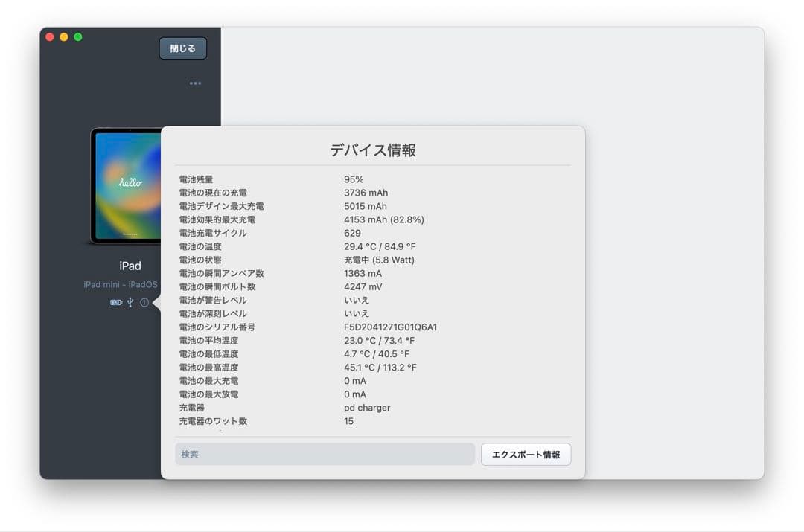Screen dimensions: 804x532
Task: Click the iPad device thumbnail image
Action: 128,186
